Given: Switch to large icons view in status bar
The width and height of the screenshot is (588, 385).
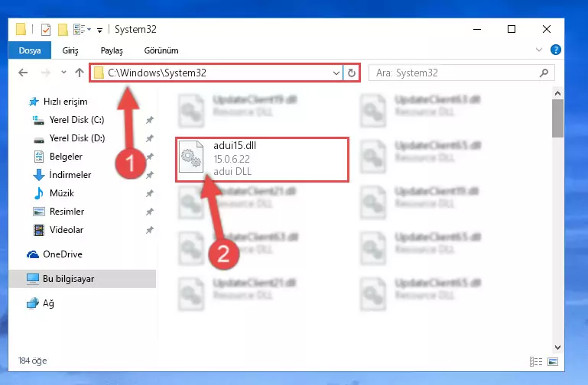Looking at the screenshot, I should (x=552, y=361).
